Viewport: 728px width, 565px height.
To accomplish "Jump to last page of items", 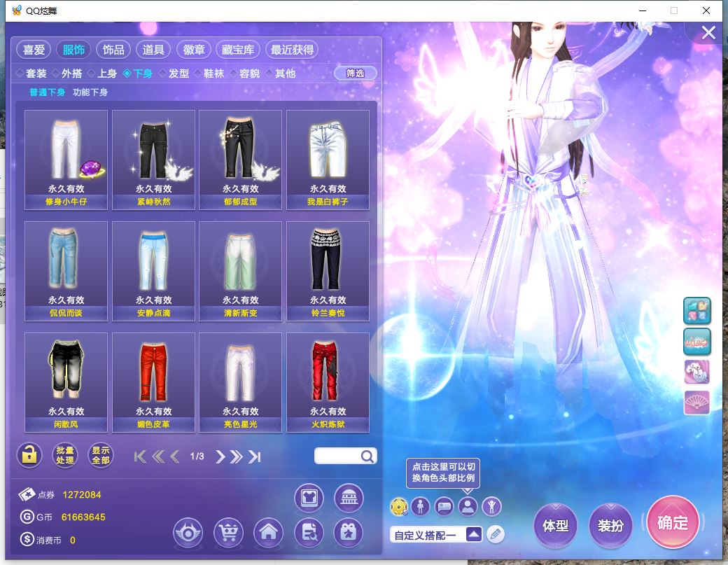I will (x=254, y=456).
